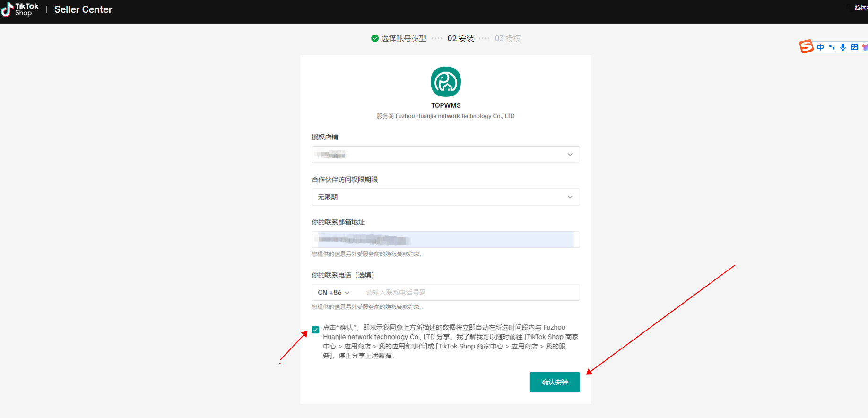Click the green checkmark step icon
The image size is (868, 418).
pyautogui.click(x=375, y=38)
